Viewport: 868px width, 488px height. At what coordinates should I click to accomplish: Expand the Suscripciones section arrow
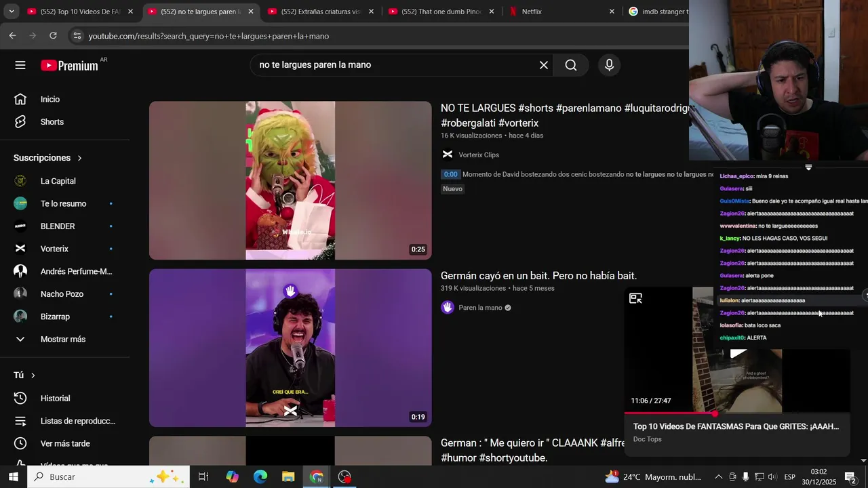[79, 158]
